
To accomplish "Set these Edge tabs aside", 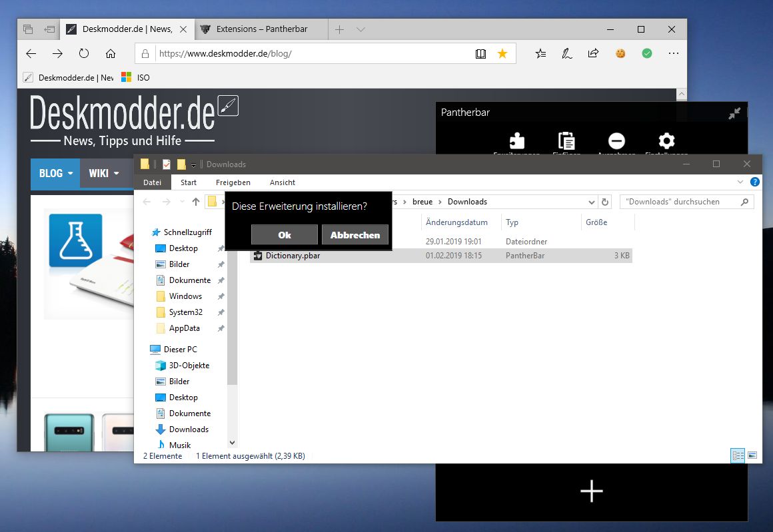I will pos(49,29).
